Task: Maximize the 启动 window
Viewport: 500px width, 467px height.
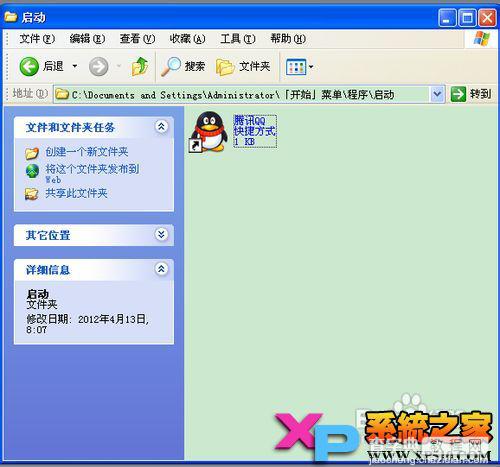Action: (467, 17)
